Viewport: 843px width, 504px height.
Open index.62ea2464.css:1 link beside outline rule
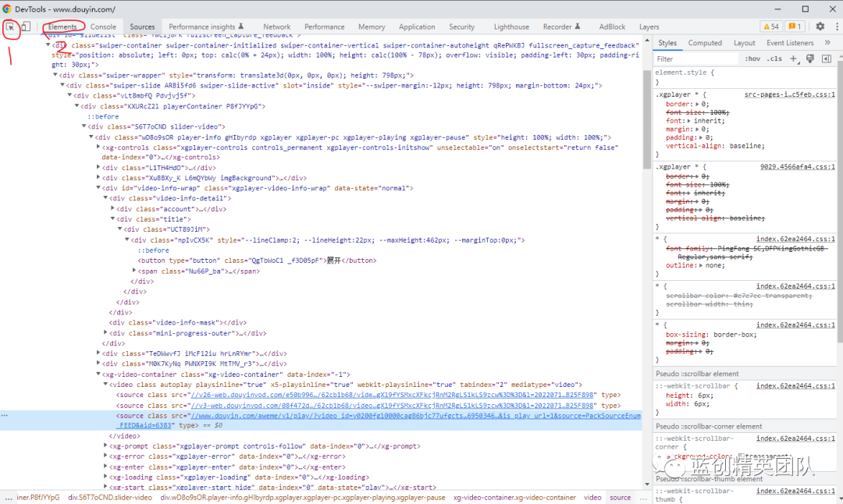[x=795, y=239]
